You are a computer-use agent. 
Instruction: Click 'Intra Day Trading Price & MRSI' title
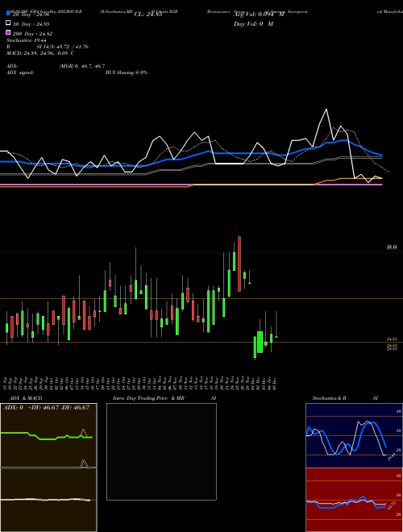164,398
